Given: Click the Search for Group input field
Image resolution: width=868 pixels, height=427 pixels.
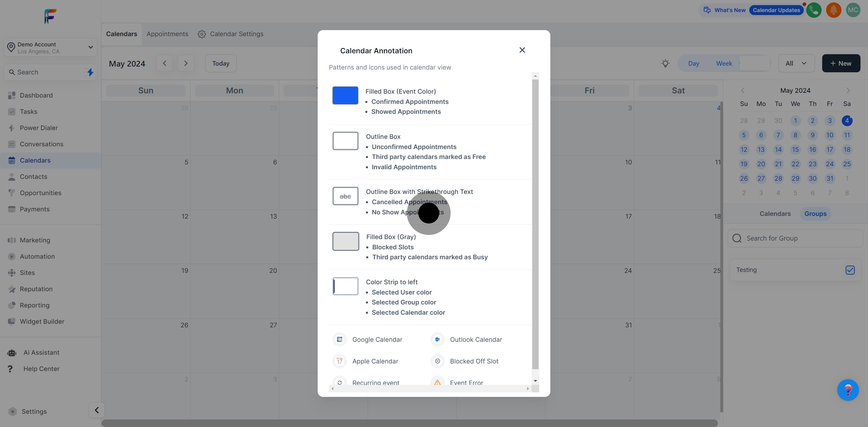Looking at the screenshot, I should 795,238.
